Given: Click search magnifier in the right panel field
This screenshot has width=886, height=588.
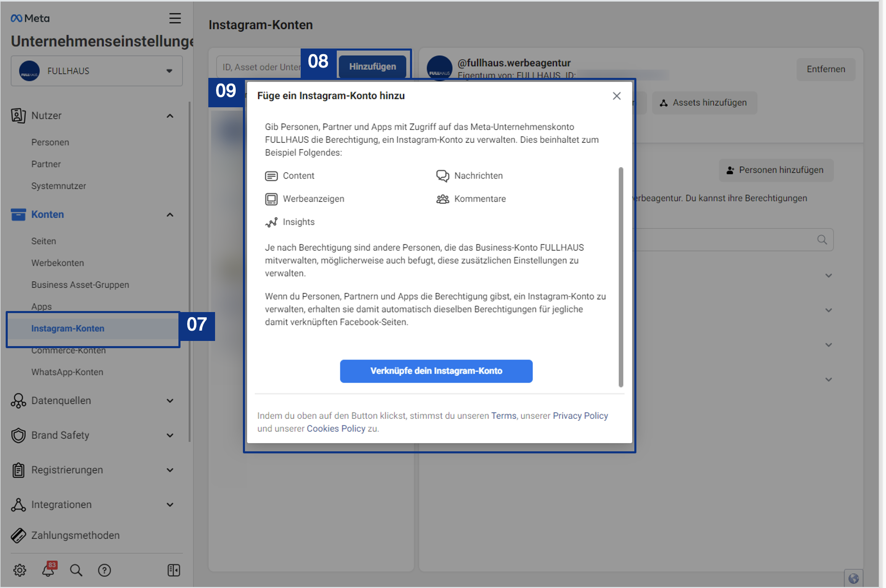Looking at the screenshot, I should (x=822, y=240).
